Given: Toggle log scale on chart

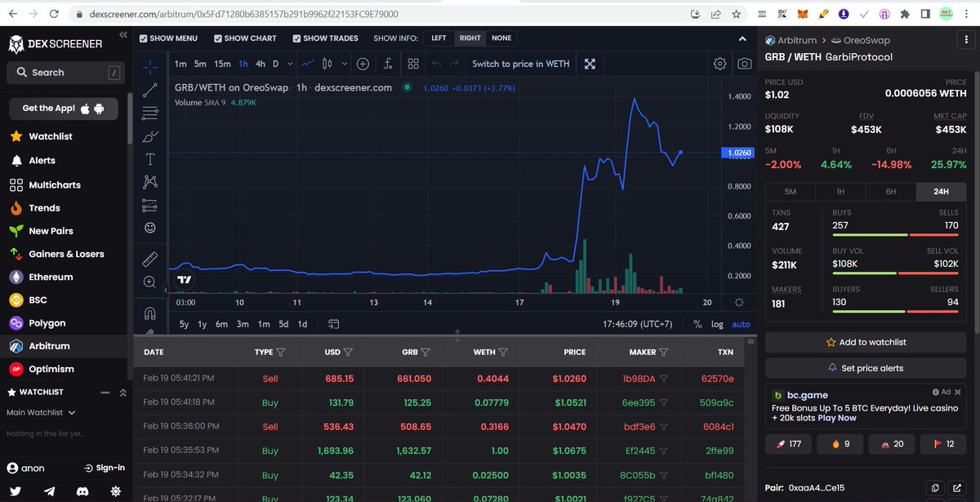Looking at the screenshot, I should tap(717, 324).
